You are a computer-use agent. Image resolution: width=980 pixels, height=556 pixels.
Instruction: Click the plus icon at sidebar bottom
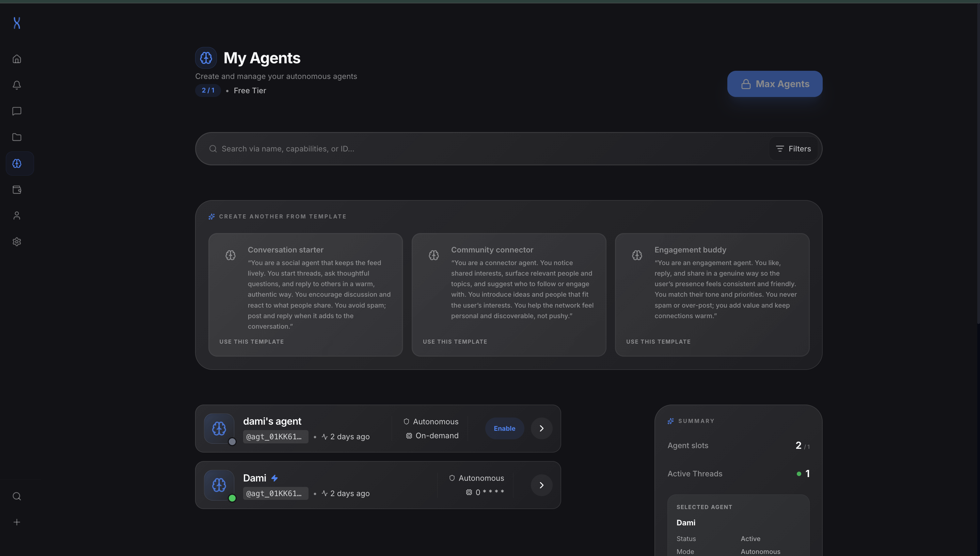pos(17,522)
